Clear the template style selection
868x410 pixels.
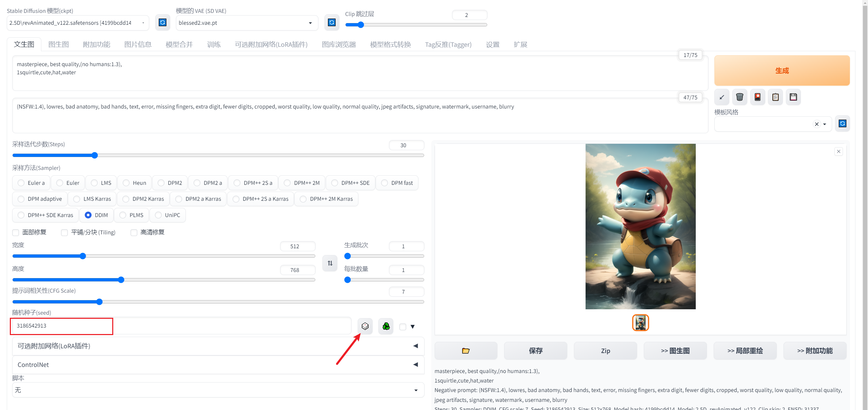coord(817,124)
